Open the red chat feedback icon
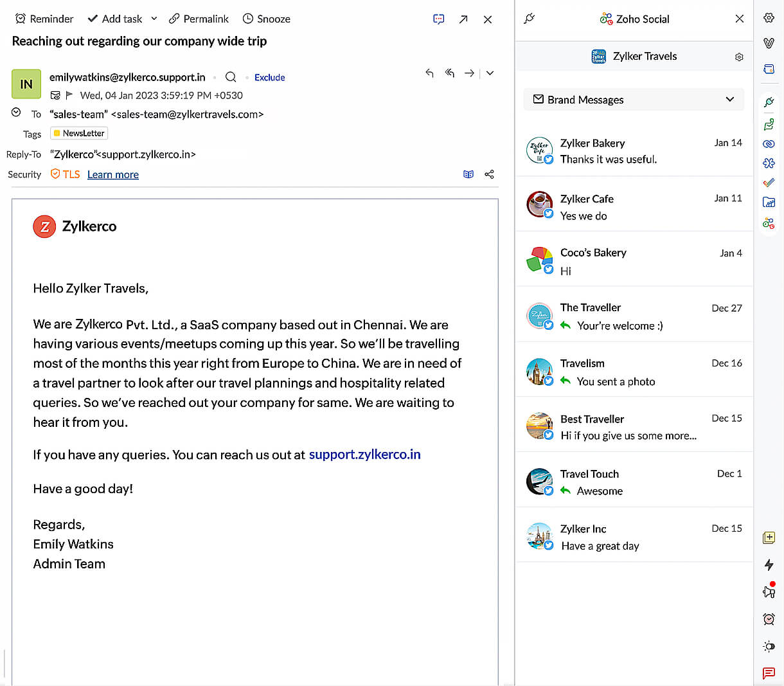784x686 pixels. (769, 673)
